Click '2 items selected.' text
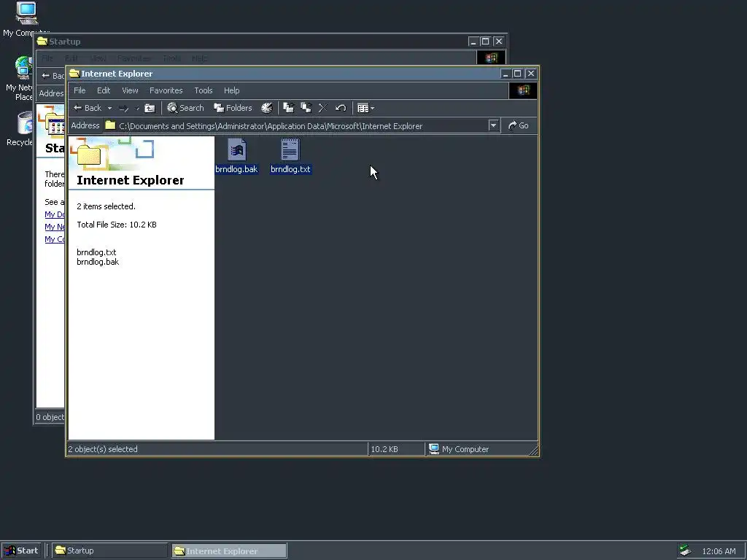Image resolution: width=747 pixels, height=560 pixels. tap(107, 206)
